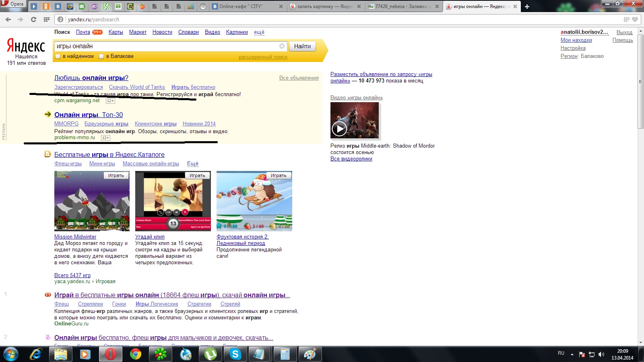Click the page vertical scrollbar

pos(640,82)
